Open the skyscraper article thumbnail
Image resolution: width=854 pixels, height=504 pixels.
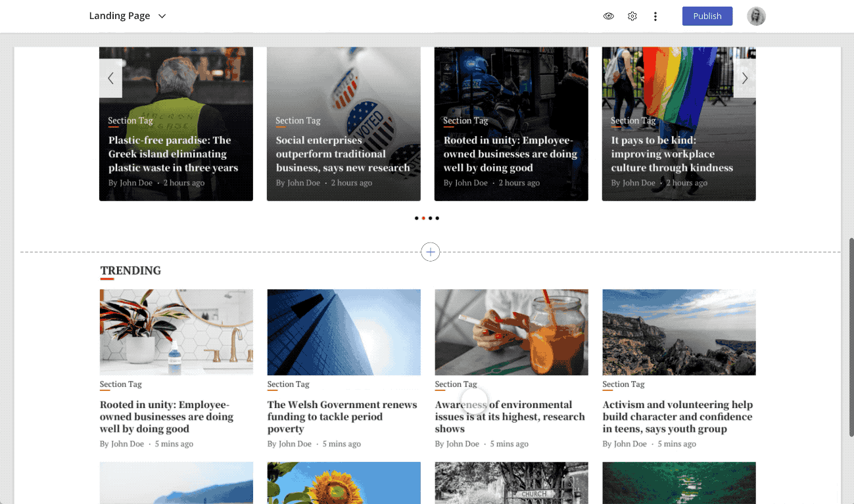coord(344,332)
